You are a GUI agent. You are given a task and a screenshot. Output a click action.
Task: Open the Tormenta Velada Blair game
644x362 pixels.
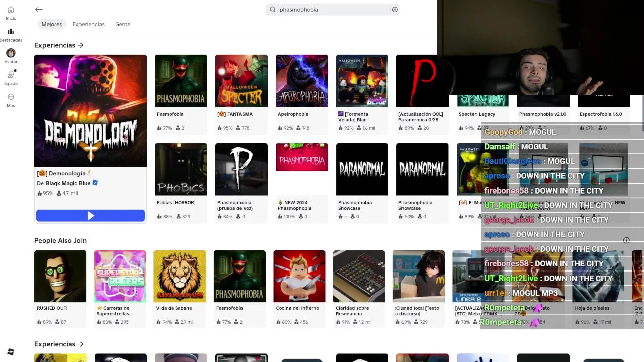tap(362, 80)
